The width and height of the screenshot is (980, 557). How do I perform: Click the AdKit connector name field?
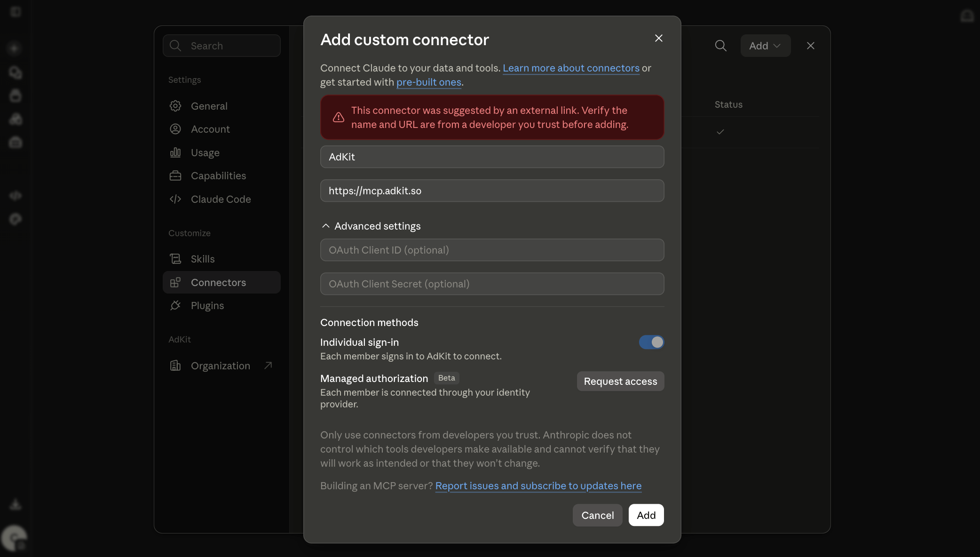[492, 157]
